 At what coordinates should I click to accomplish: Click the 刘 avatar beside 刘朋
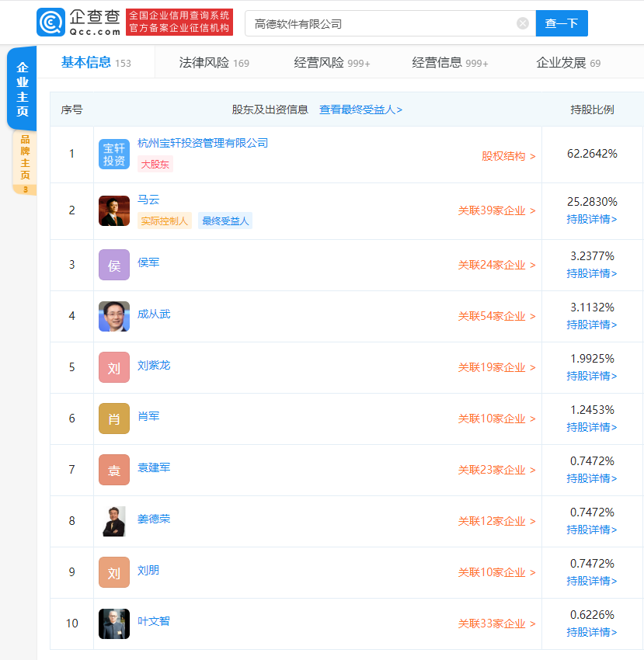pyautogui.click(x=114, y=572)
